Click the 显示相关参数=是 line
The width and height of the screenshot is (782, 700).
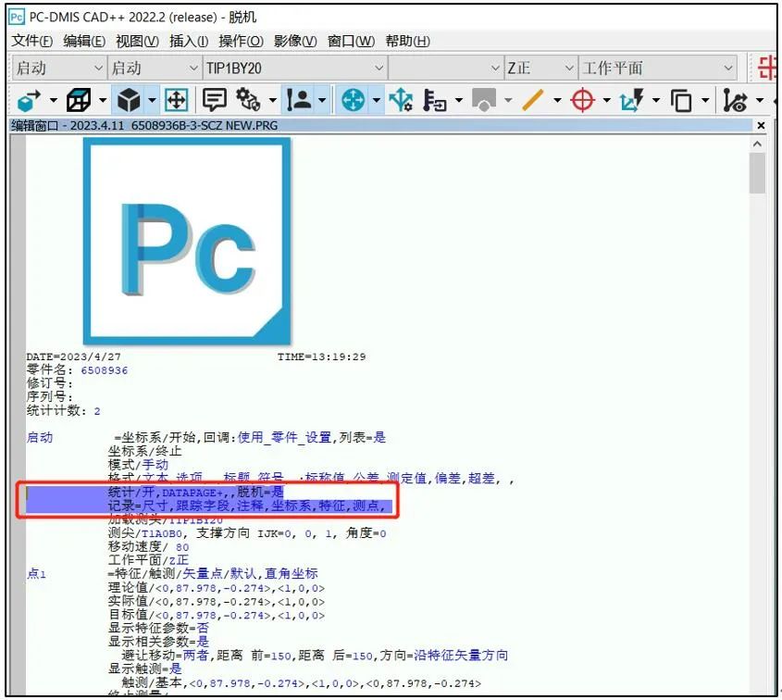[x=158, y=642]
